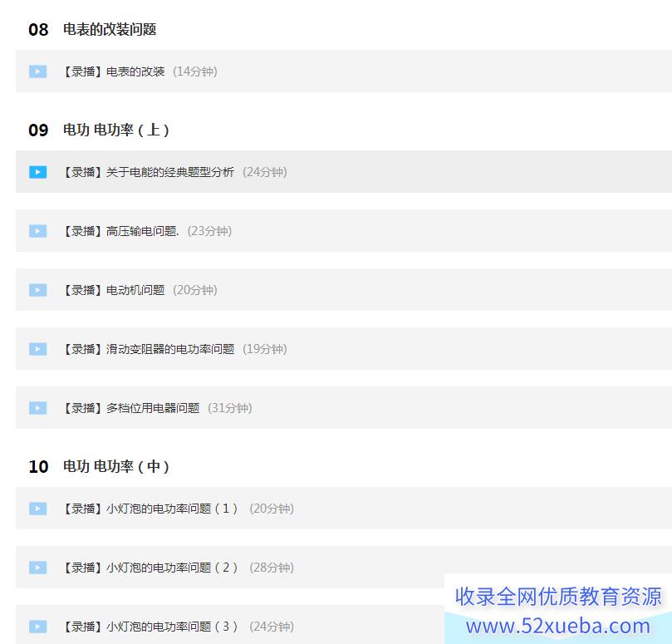The width and height of the screenshot is (672, 644).
Task: Select chapter heading 08 电表的改装问题
Action: 92,29
